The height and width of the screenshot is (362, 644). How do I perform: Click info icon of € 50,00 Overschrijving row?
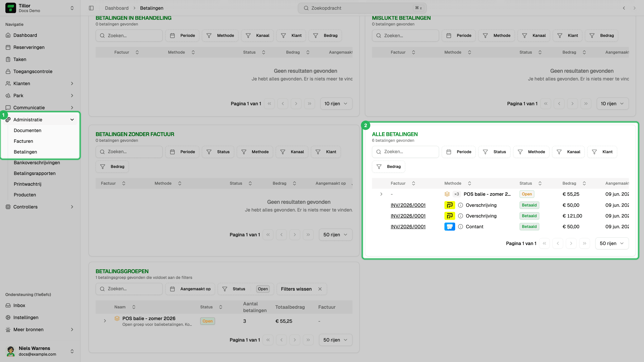pos(461,205)
